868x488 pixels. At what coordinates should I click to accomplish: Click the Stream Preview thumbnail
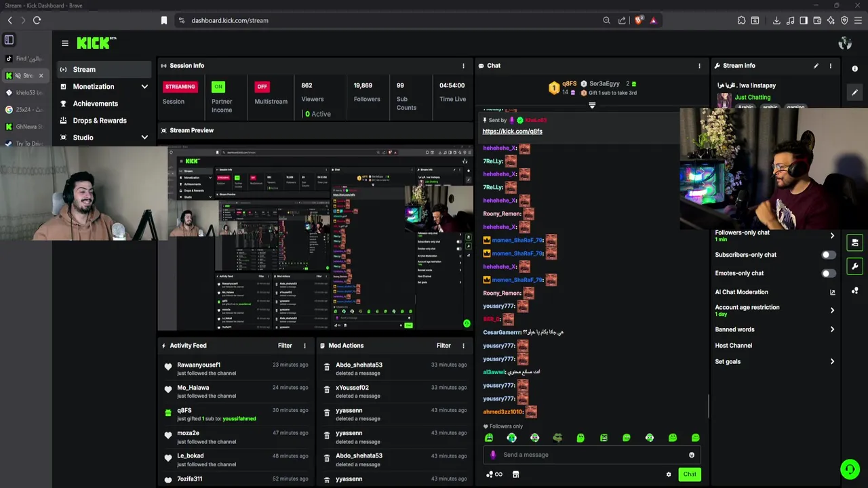click(315, 237)
